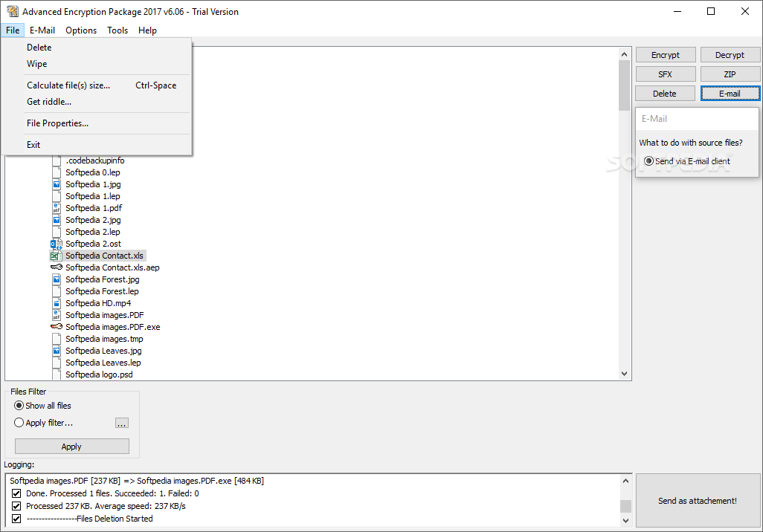Select Softpedia logo.psd file name
This screenshot has height=532, width=763.
point(99,374)
